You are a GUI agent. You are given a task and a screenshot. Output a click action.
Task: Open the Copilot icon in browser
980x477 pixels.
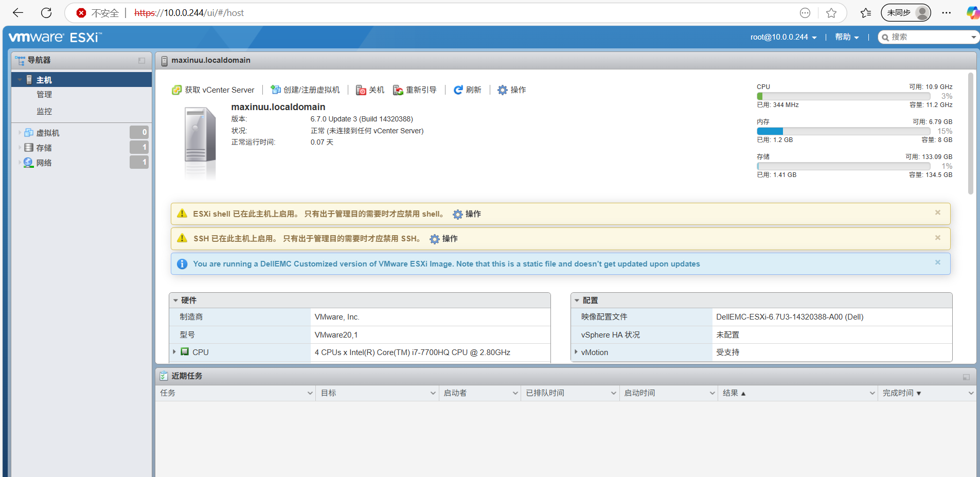pos(973,13)
